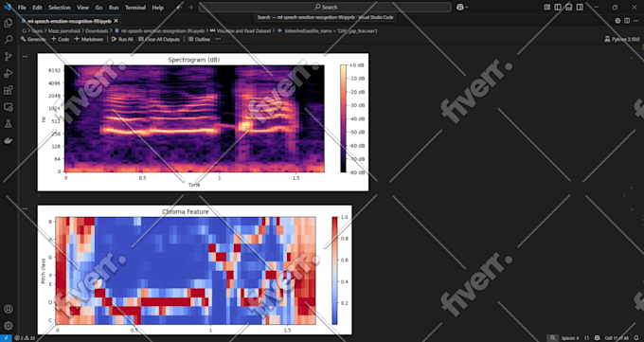Open the Search view in activity bar

[x=9, y=40]
